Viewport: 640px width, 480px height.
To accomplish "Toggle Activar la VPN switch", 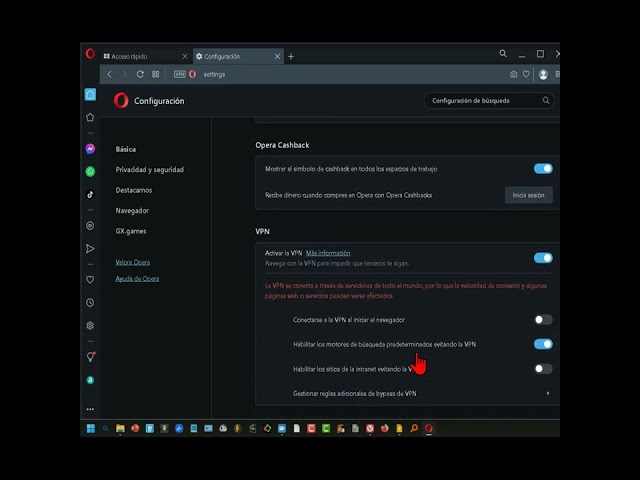I will pyautogui.click(x=543, y=258).
